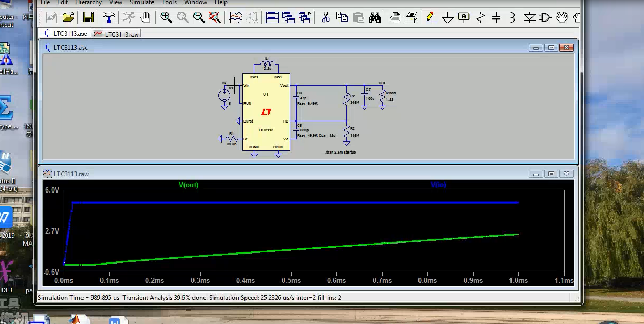Open the Tools menu

169,3
